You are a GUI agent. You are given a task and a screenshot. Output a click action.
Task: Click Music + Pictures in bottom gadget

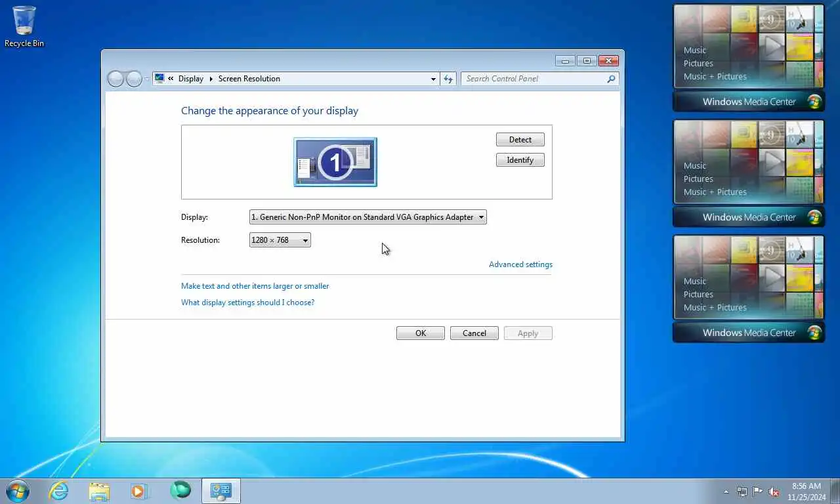pos(715,308)
